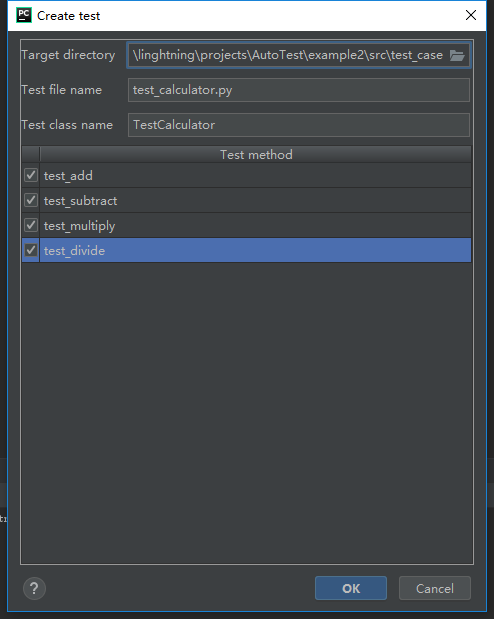The image size is (494, 619).
Task: Click the empty area below the method list
Action: point(247,413)
